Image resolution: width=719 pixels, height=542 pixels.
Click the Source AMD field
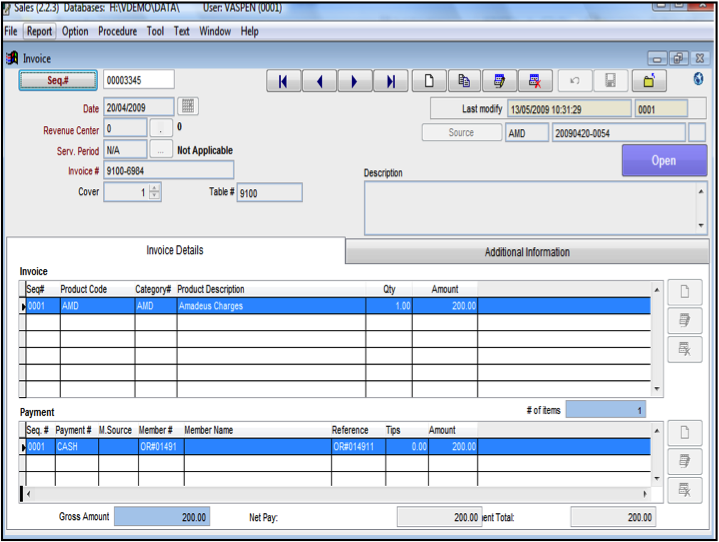point(527,133)
